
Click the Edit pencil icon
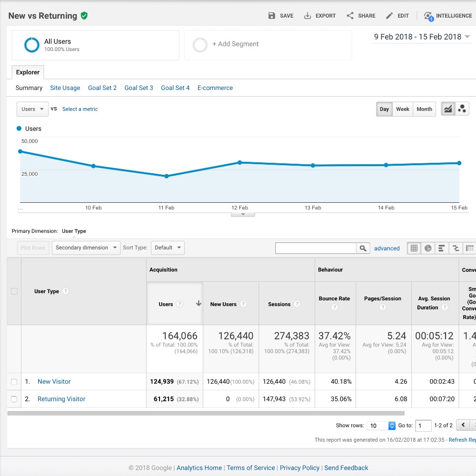coord(389,16)
